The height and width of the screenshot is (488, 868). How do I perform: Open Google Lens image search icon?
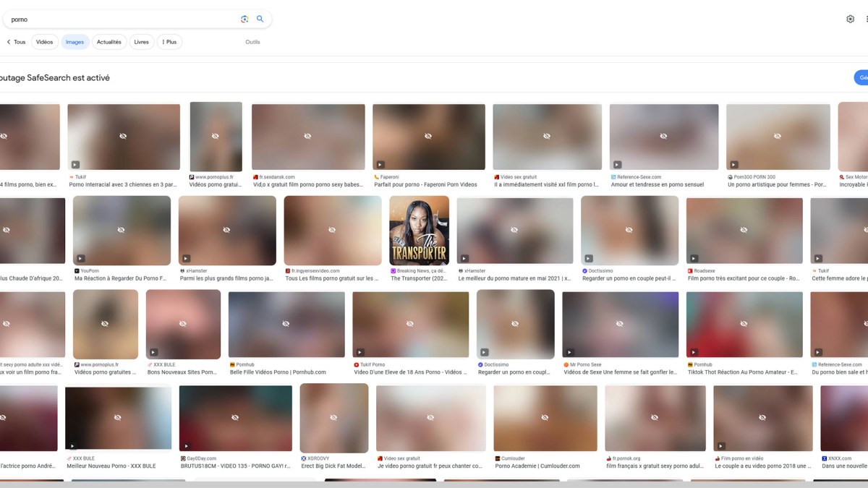click(244, 19)
